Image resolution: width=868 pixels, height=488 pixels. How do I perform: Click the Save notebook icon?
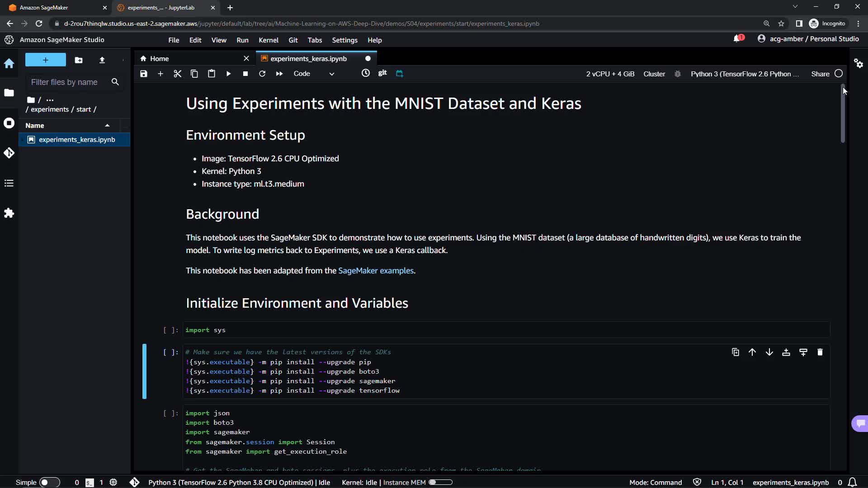click(144, 74)
